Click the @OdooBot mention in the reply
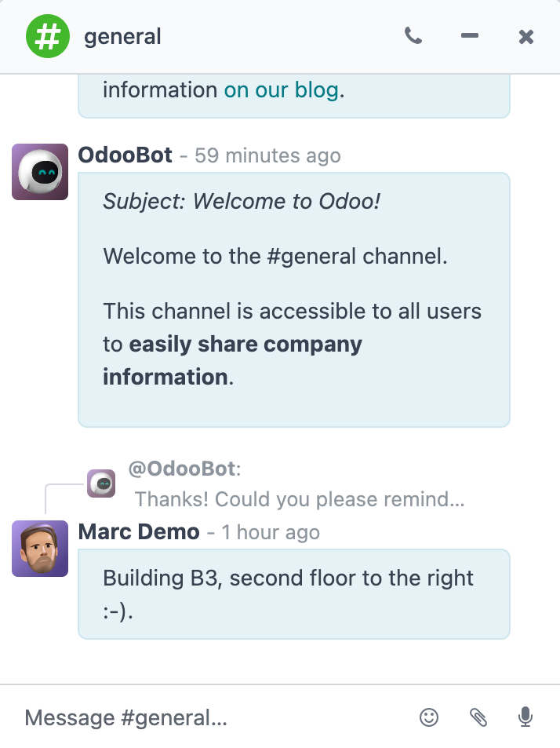The height and width of the screenshot is (748, 560). [x=182, y=469]
